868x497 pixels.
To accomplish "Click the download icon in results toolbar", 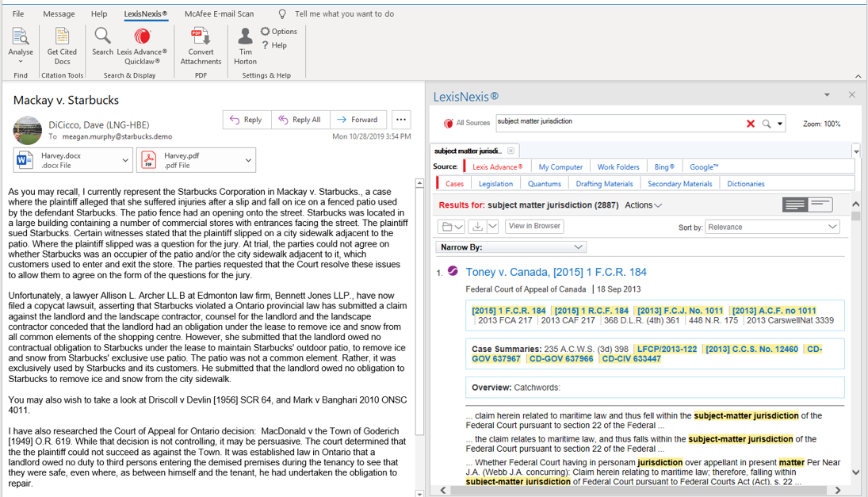I will [477, 227].
